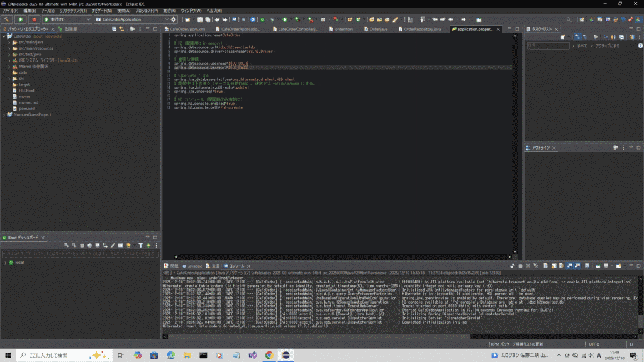The height and width of the screenshot is (362, 644).
Task: Click the アクティブにする link in Task List
Action: tap(608, 45)
